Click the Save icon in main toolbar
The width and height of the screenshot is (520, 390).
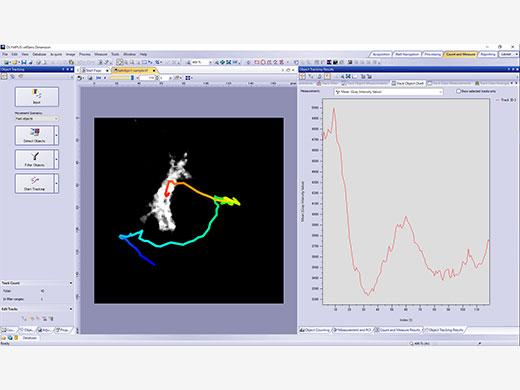click(24, 62)
